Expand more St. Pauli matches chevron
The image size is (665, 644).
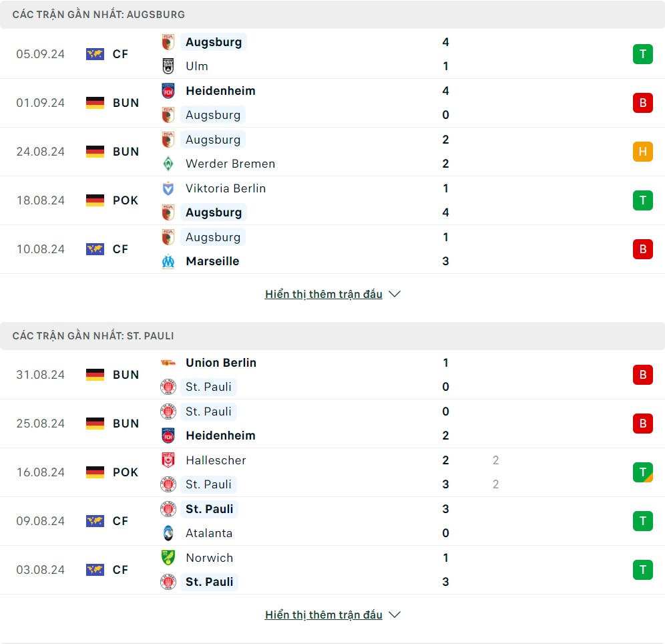(395, 615)
